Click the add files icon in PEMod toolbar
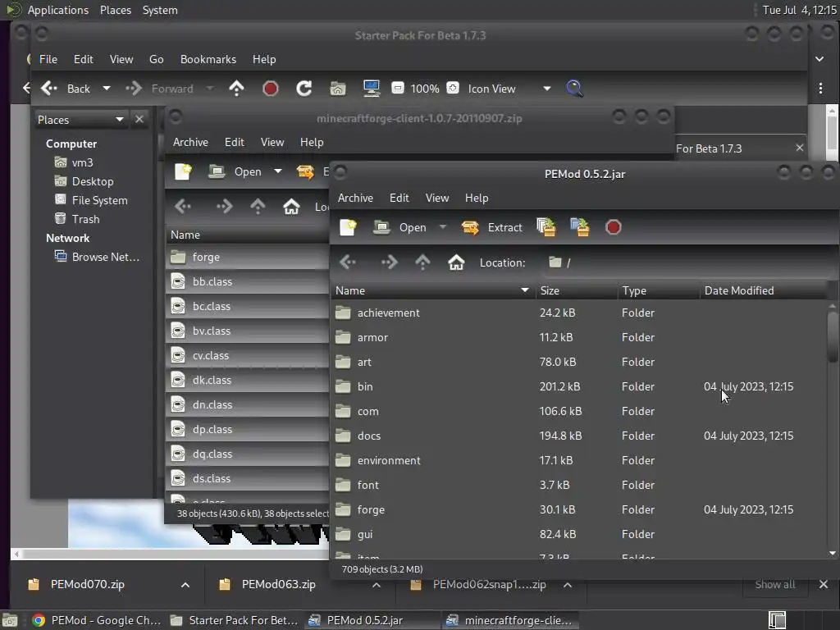 point(546,227)
